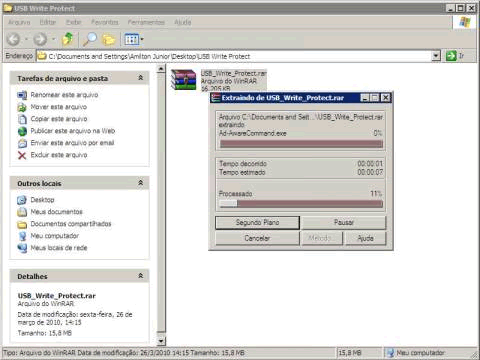Go up one folder level
This screenshot has width=480, height=360.
68,39
